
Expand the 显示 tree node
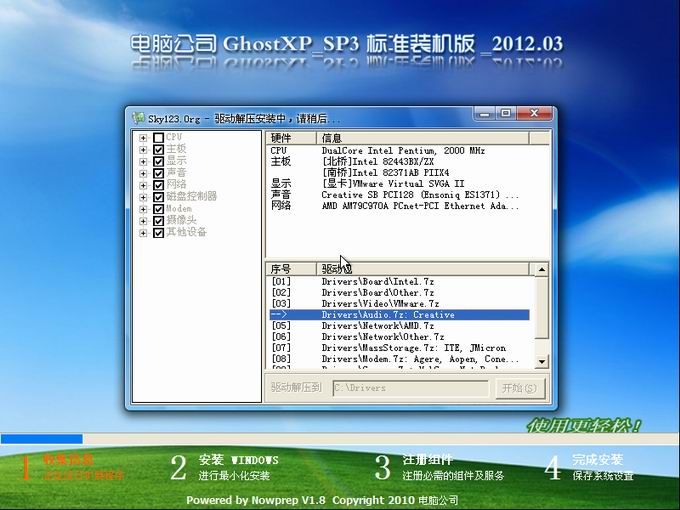(x=143, y=161)
